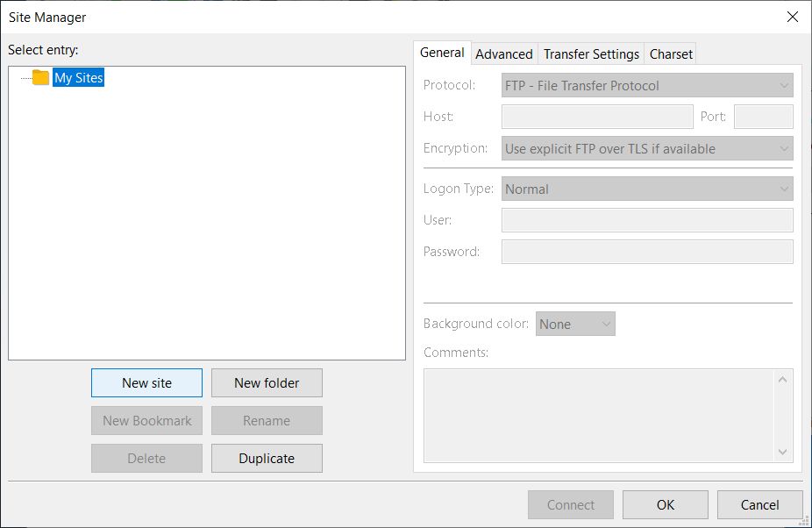Click the Password input field

coord(647,252)
